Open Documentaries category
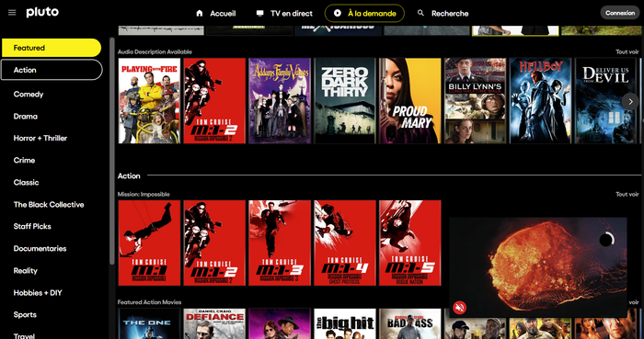This screenshot has height=339, width=644. coord(40,248)
